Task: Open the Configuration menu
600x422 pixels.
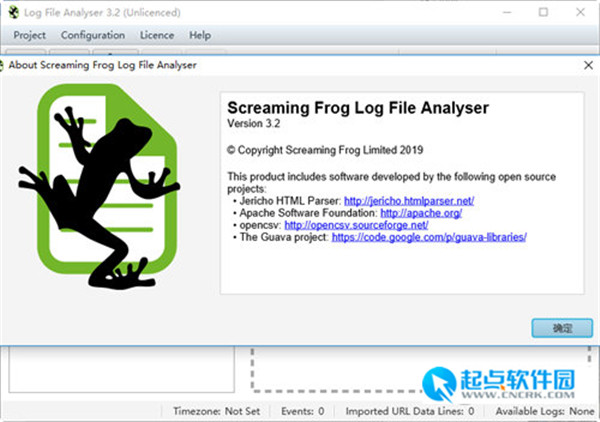Action: tap(93, 35)
